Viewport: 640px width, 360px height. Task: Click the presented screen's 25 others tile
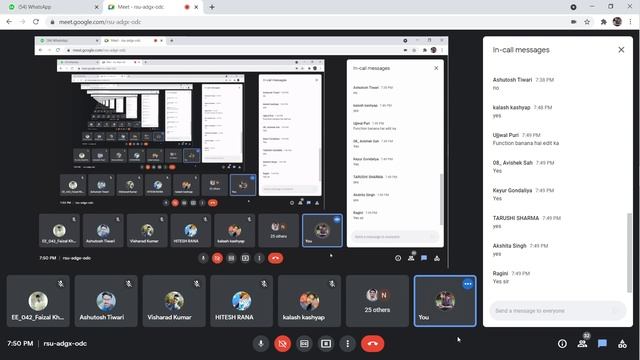pos(278,230)
